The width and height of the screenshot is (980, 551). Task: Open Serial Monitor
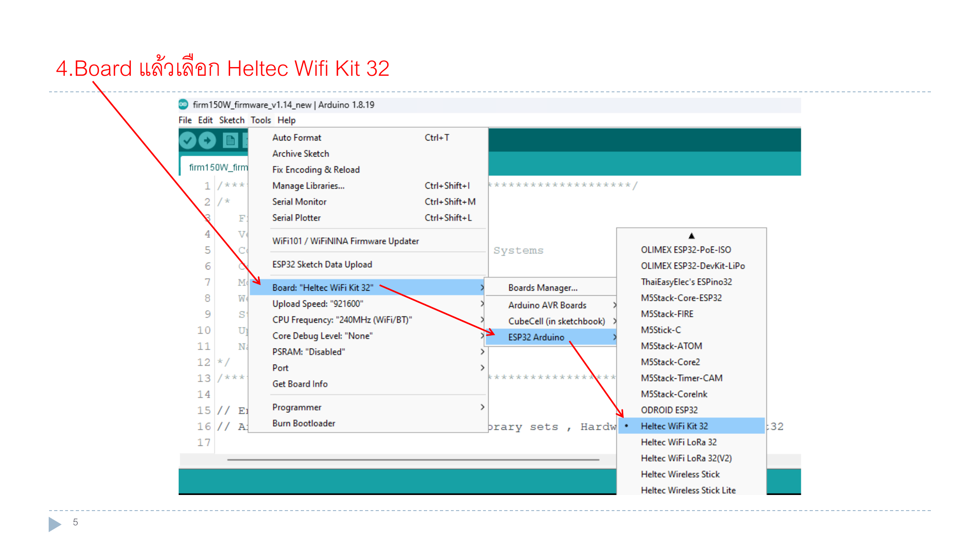click(x=368, y=202)
